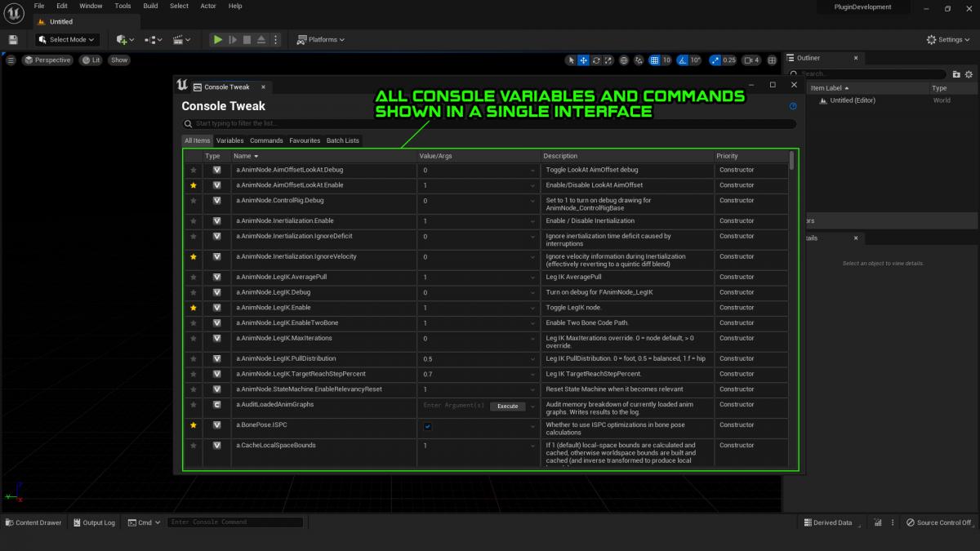Viewport: 980px width, 551px height.
Task: Open the Select Mode dropdown
Action: pyautogui.click(x=66, y=39)
